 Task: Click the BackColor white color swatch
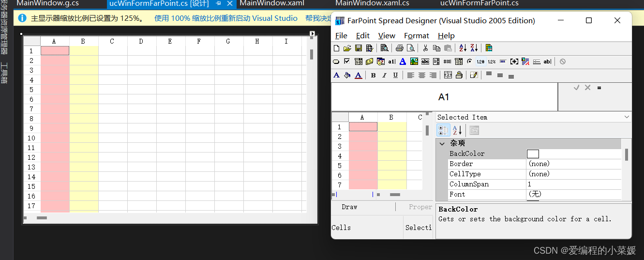[533, 154]
